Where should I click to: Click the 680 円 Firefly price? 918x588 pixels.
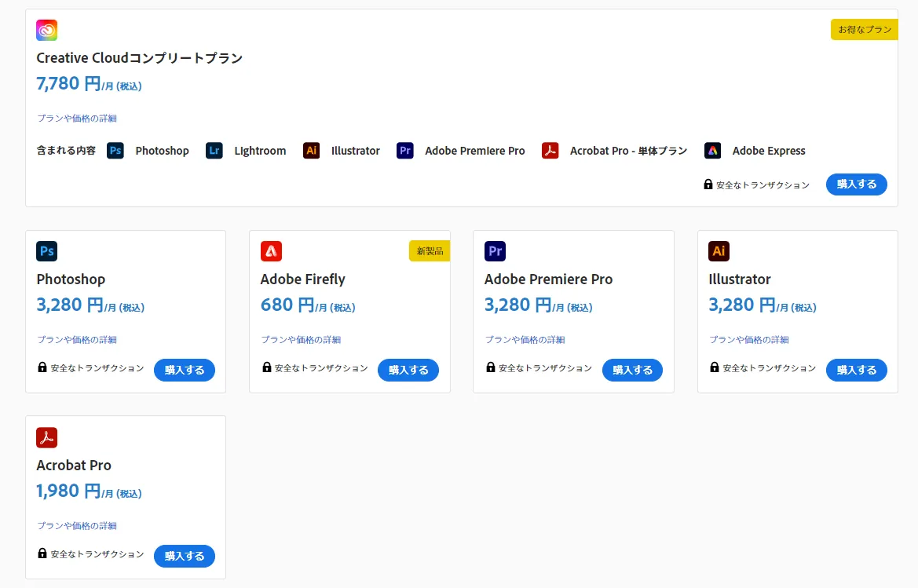pyautogui.click(x=287, y=305)
